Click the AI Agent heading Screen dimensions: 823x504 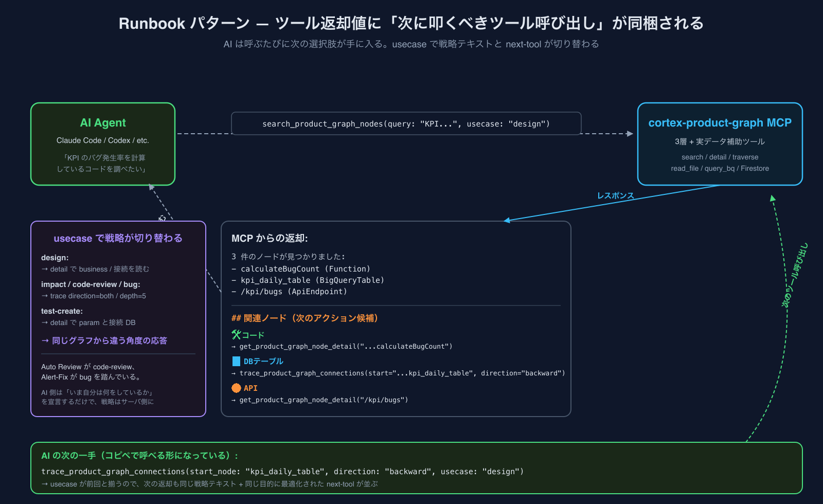click(x=103, y=123)
